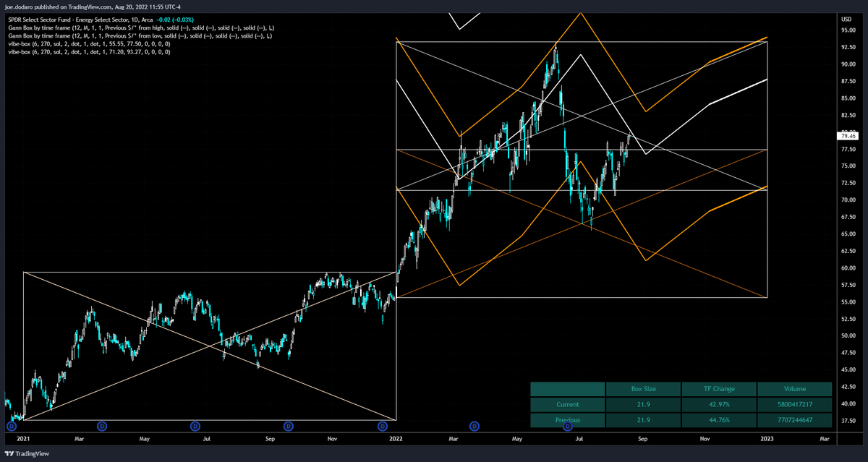Click the 5800417217 volume cell
The image size is (868, 462).
tap(793, 404)
